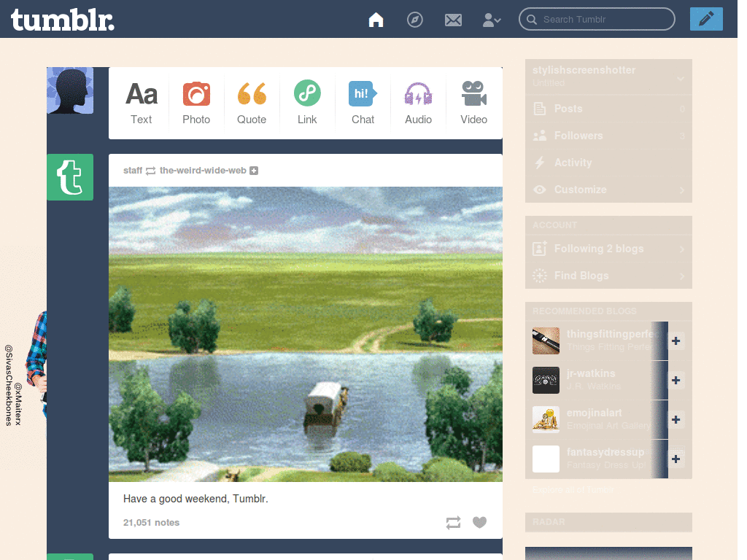Click jr-watkins avatar thumbnail
Screen dimensions: 747x560
(x=546, y=380)
